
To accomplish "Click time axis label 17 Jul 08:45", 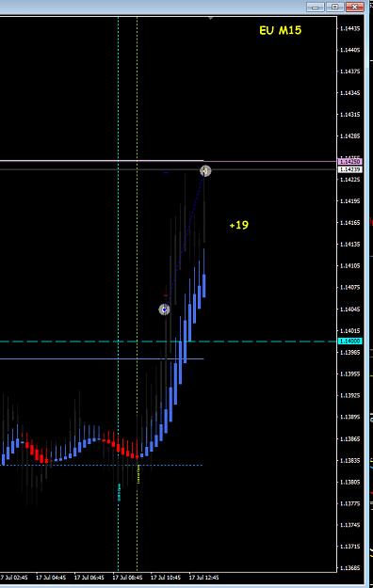I will [127, 578].
